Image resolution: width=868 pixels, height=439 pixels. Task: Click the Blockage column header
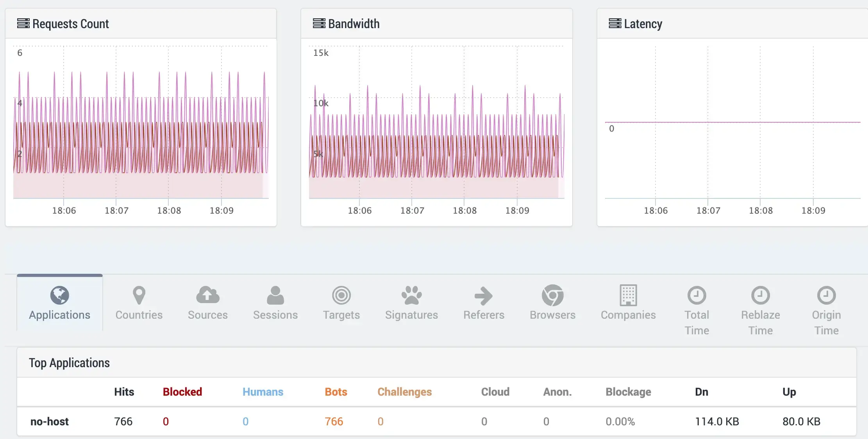(629, 392)
